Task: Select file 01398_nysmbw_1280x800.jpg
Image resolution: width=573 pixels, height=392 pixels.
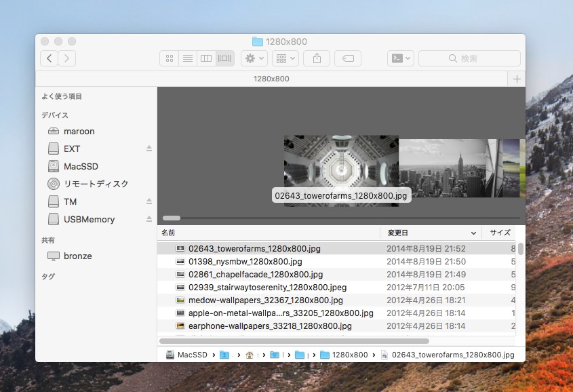Action: (x=245, y=261)
